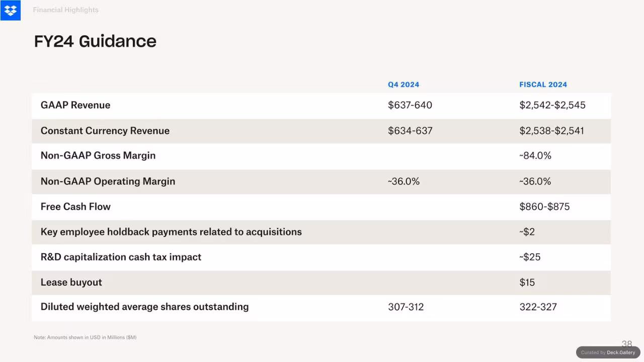Click the '$860-$875' free cash flow value
This screenshot has height=362, width=644.
(544, 207)
